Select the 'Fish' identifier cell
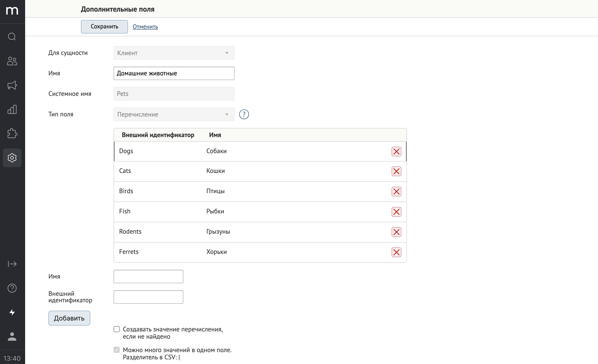The width and height of the screenshot is (598, 364). pyautogui.click(x=124, y=211)
